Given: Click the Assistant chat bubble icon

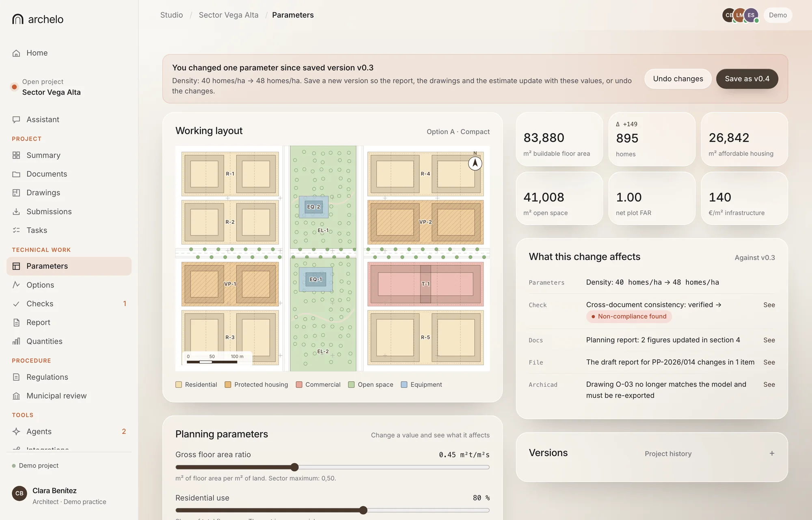Looking at the screenshot, I should click(x=16, y=119).
